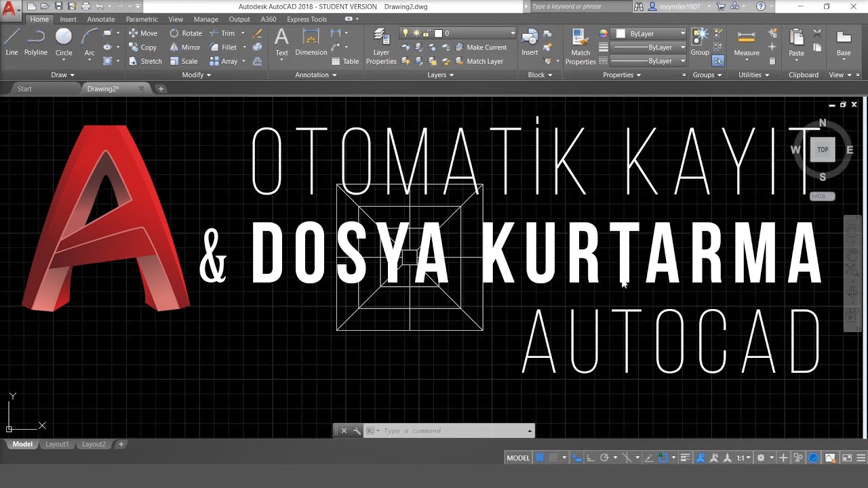
Task: Use the Mirror tool
Action: pos(184,47)
